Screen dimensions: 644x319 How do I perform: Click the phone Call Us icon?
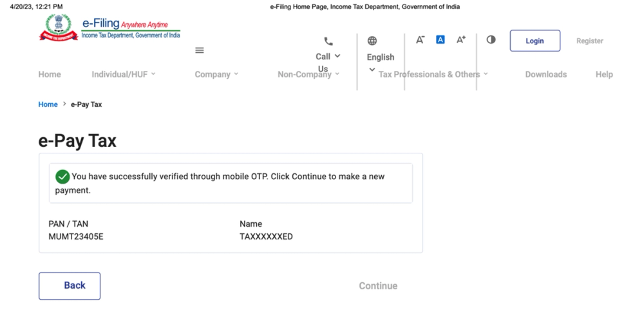[x=328, y=41]
